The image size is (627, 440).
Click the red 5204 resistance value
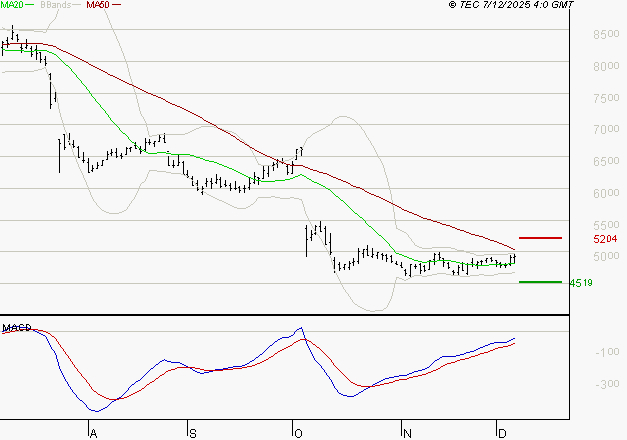pyautogui.click(x=605, y=239)
